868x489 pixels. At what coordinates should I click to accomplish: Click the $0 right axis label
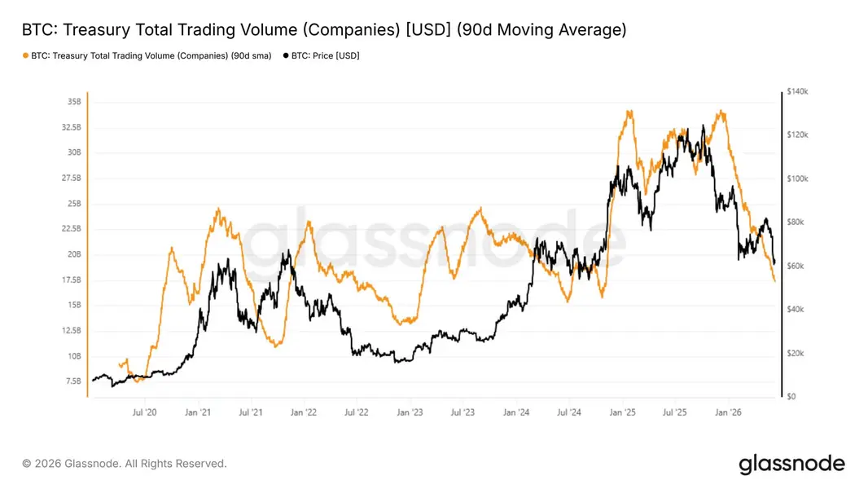pyautogui.click(x=791, y=397)
